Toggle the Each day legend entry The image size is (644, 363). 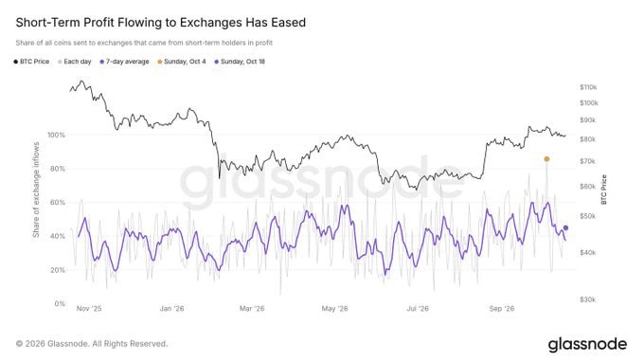74,62
